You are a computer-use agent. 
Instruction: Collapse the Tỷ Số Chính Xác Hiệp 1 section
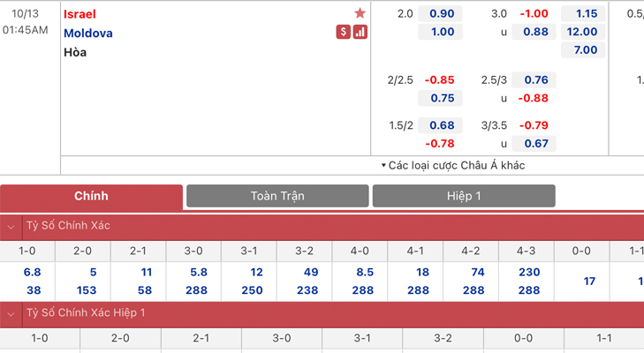tap(11, 313)
